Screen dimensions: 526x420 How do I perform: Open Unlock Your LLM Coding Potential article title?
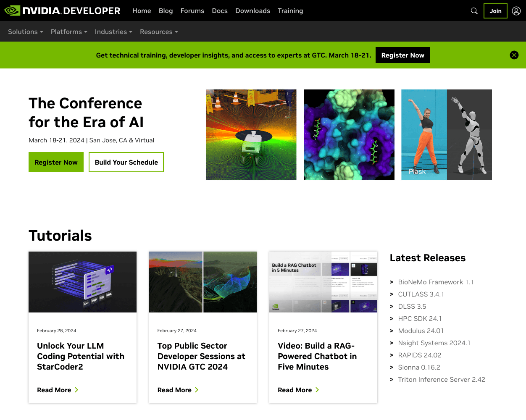pyautogui.click(x=81, y=356)
